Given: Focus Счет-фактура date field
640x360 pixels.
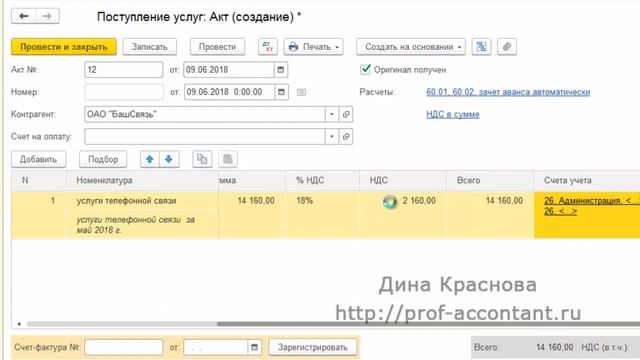Looking at the screenshot, I should [216, 347].
